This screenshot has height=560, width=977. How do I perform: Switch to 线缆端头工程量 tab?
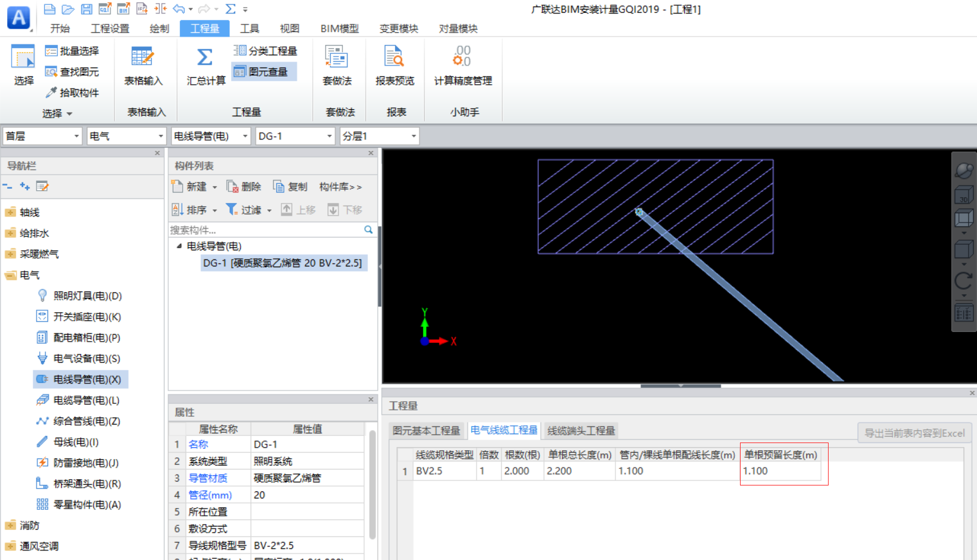click(581, 430)
